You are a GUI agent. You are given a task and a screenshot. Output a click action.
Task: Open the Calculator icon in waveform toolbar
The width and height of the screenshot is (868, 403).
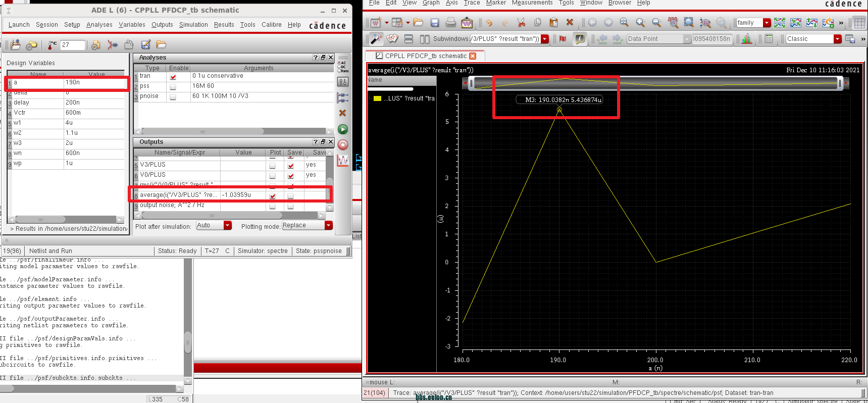click(769, 39)
